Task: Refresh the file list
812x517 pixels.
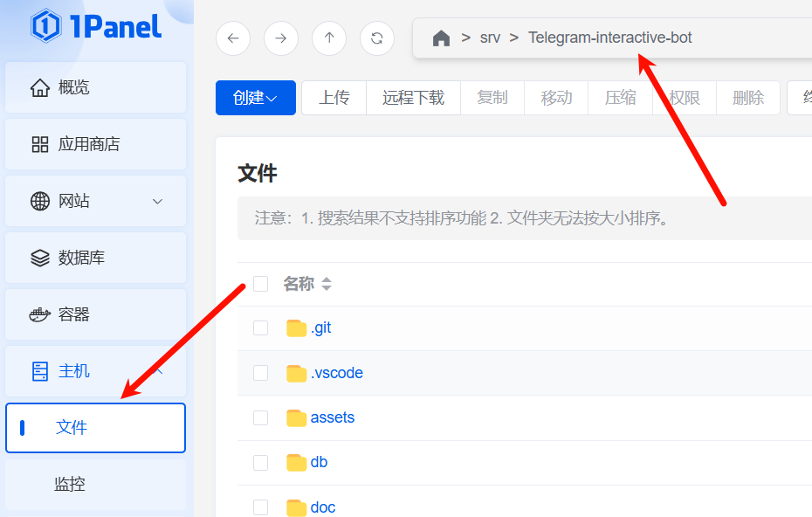Action: [377, 38]
